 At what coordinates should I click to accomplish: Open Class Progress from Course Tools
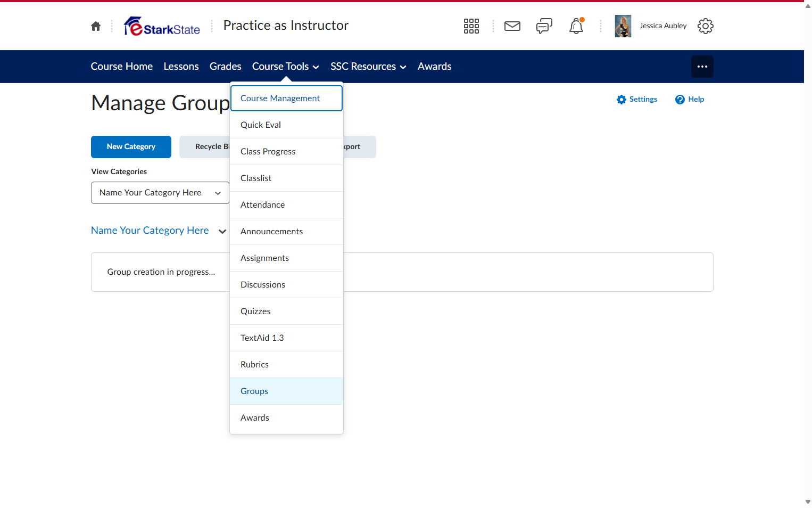[x=286, y=152]
